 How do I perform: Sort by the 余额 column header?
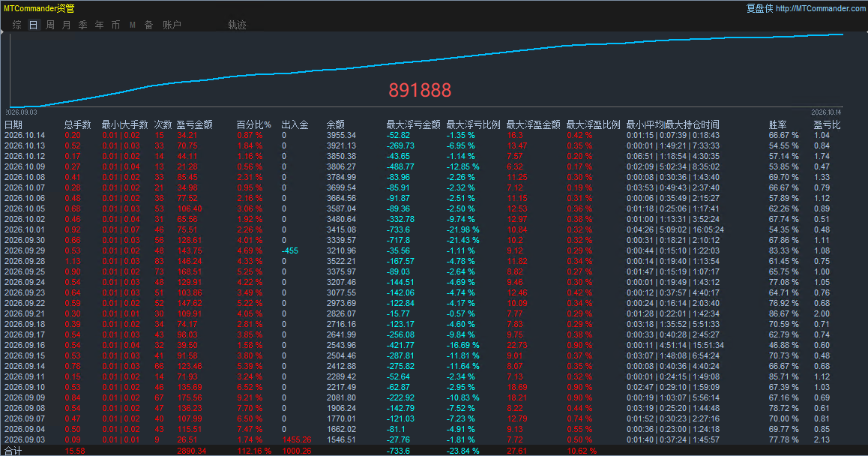(x=336, y=124)
